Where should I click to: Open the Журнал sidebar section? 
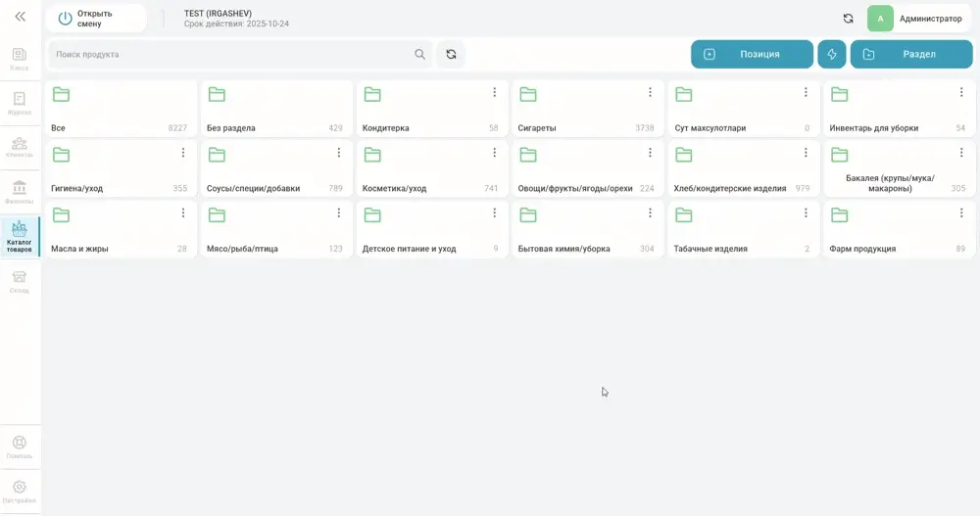tap(20, 103)
